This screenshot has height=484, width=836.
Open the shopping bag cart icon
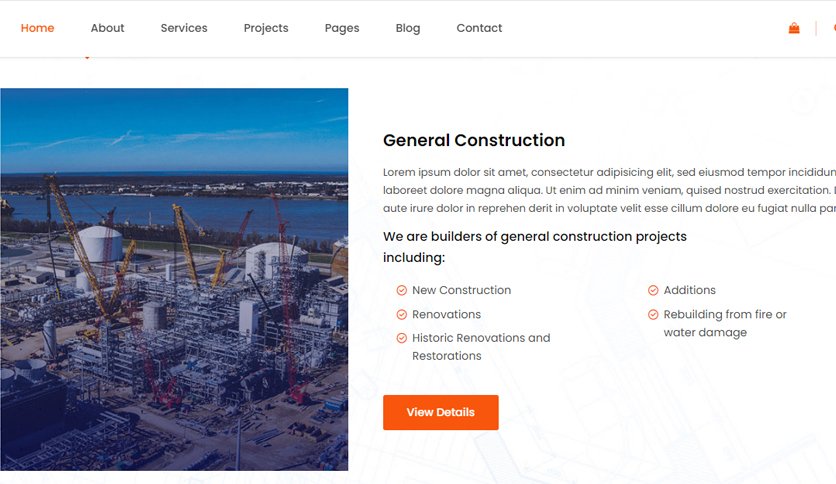(x=794, y=28)
